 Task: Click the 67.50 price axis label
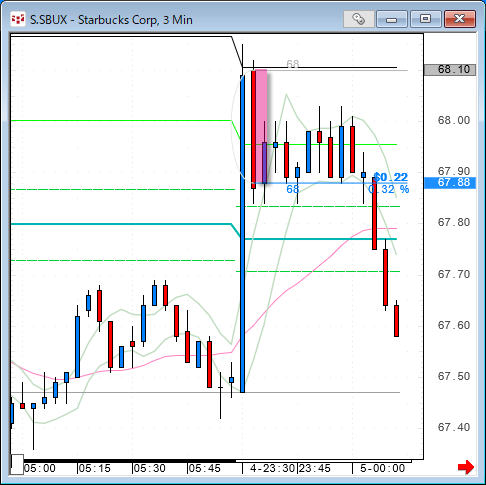pyautogui.click(x=454, y=376)
